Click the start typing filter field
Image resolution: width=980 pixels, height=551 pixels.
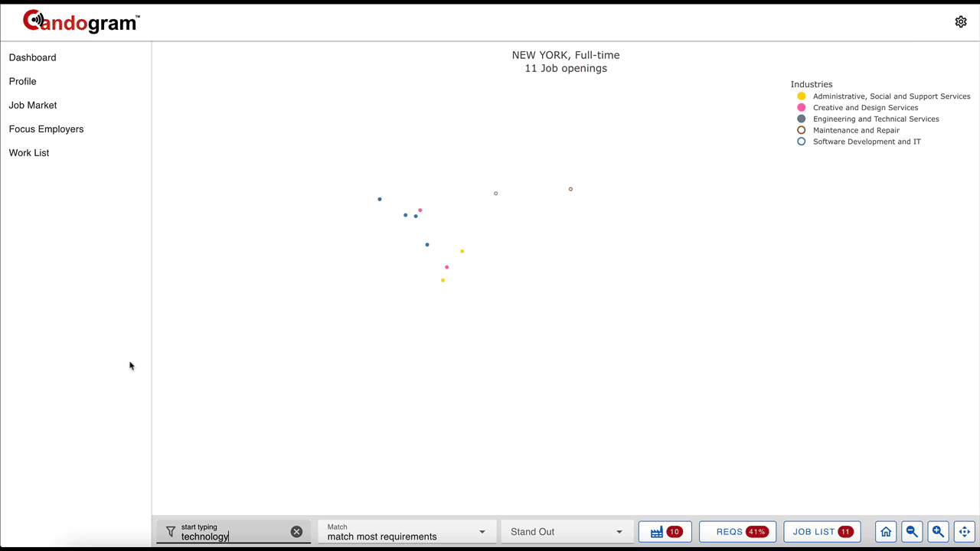[234, 532]
